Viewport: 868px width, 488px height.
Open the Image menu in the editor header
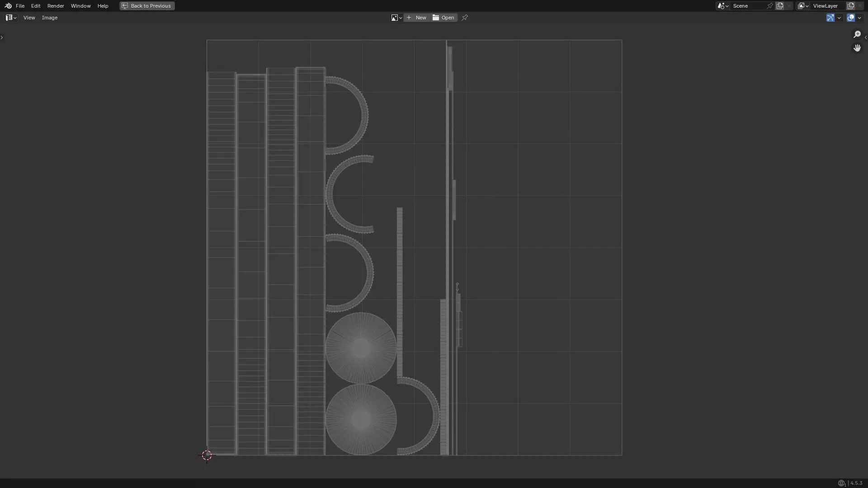click(50, 18)
